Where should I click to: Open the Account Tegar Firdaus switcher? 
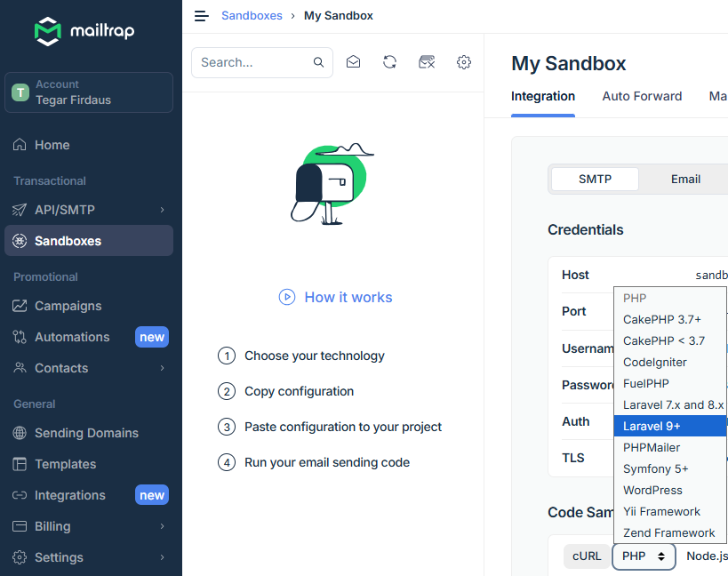click(89, 92)
